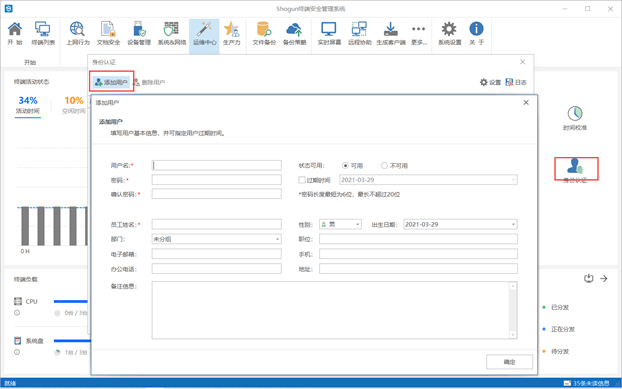The height and width of the screenshot is (389, 622).
Task: Close the 添加用户 dialog
Action: 526,102
